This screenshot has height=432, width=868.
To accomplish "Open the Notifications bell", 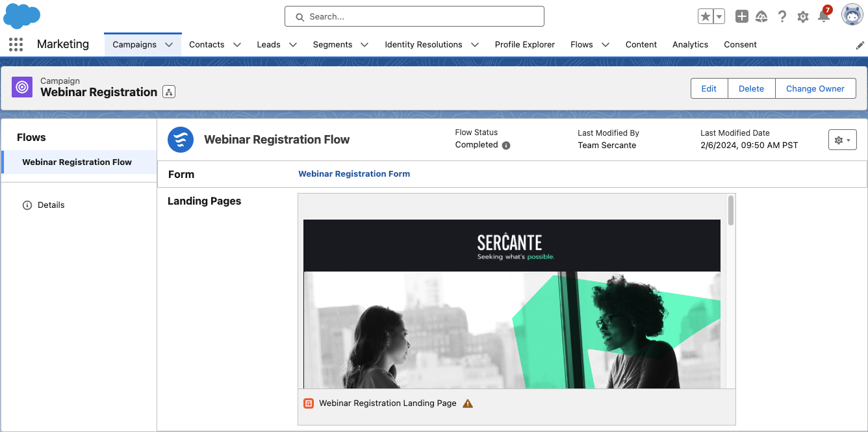I will pos(824,16).
